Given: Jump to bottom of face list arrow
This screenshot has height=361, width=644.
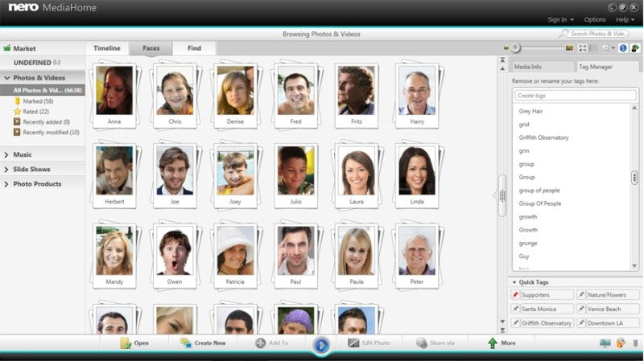Looking at the screenshot, I should [x=502, y=330].
